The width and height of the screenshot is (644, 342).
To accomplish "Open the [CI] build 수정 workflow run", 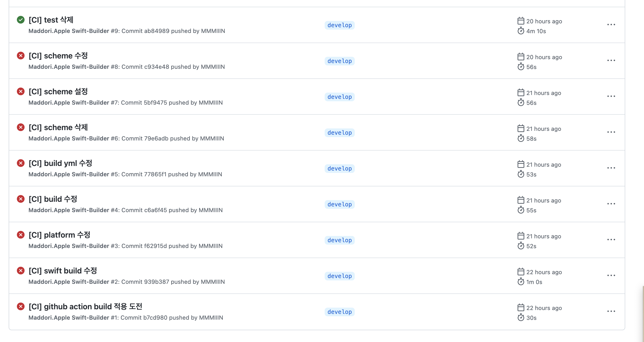I will 53,199.
